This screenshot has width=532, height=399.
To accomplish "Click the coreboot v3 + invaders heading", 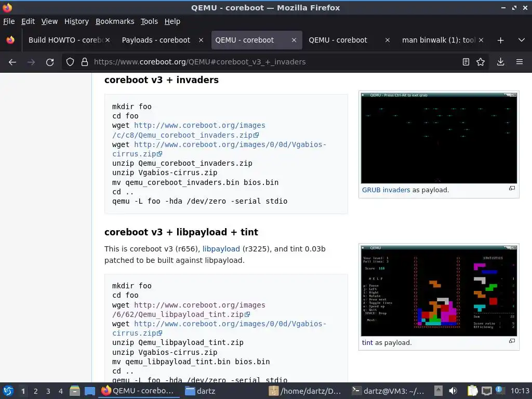I will pyautogui.click(x=162, y=80).
